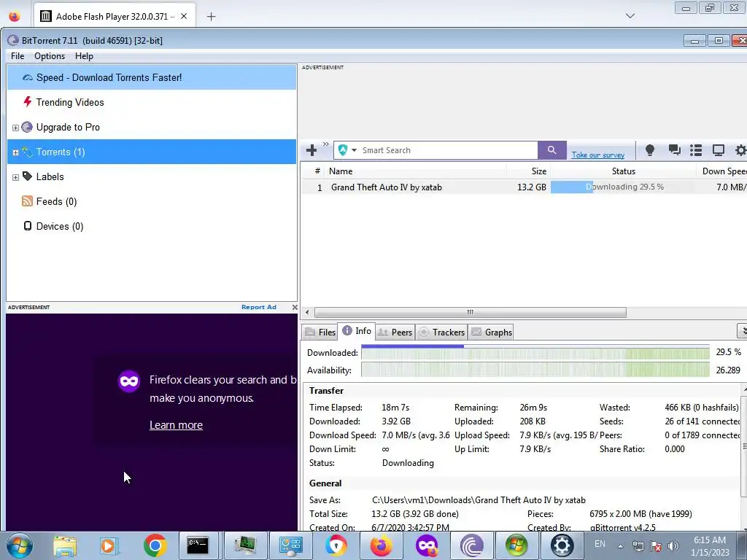Expand the Upgrade to Pro tree node
Screen dimensions: 747x560
pos(15,128)
